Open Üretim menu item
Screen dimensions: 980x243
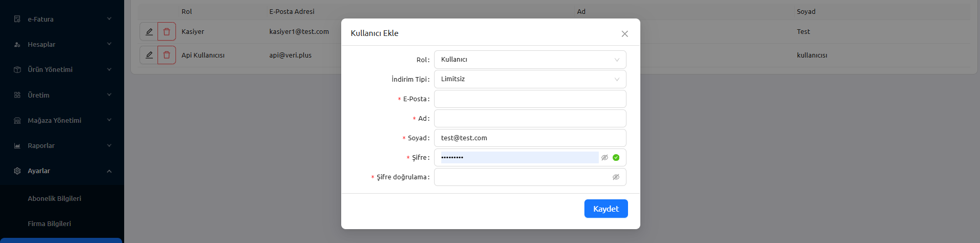pyautogui.click(x=62, y=95)
